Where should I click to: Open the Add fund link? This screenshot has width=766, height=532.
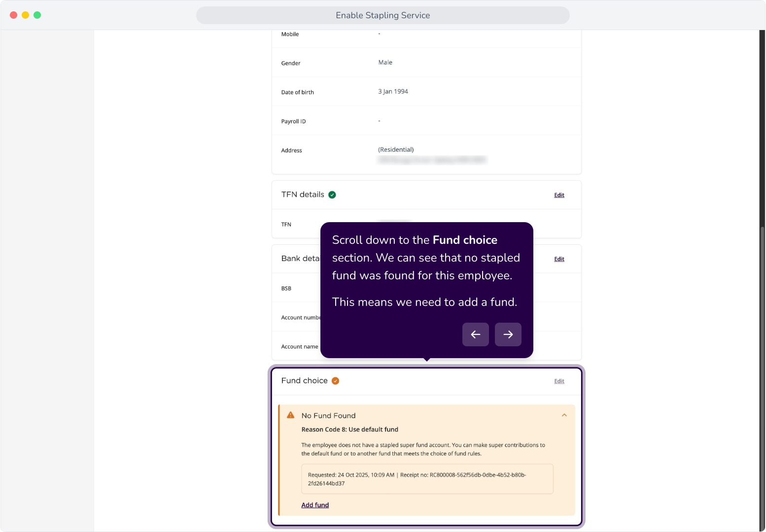[x=315, y=505]
